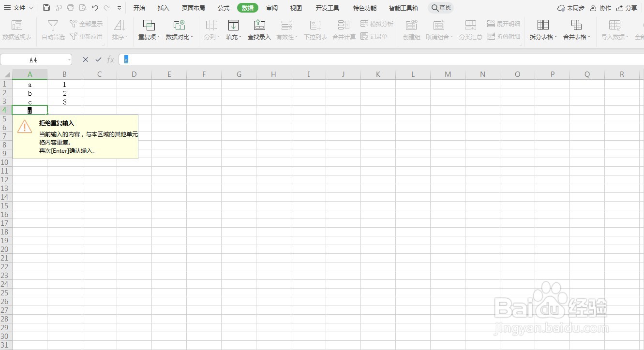Switch to the 审阅 Review tab
Viewport: 644px width, 350px height.
272,8
